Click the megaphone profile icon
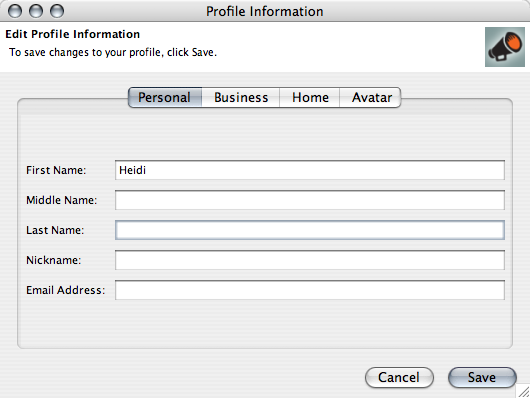 tap(505, 47)
